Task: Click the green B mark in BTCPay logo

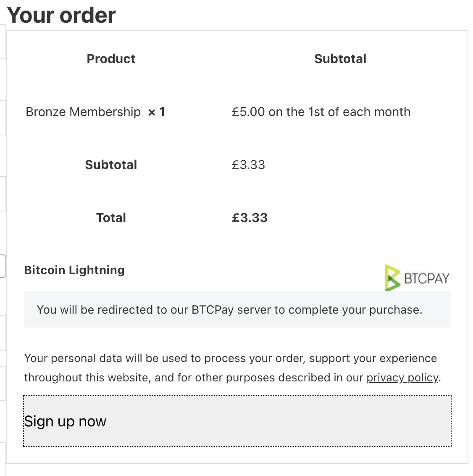Action: pyautogui.click(x=392, y=278)
